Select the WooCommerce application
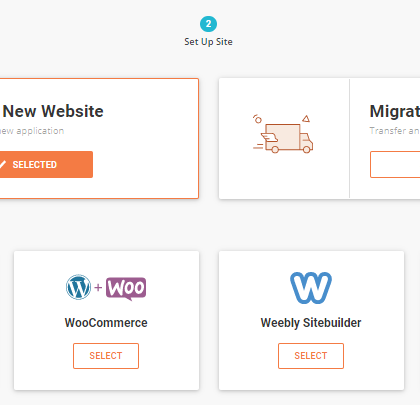 pos(106,356)
